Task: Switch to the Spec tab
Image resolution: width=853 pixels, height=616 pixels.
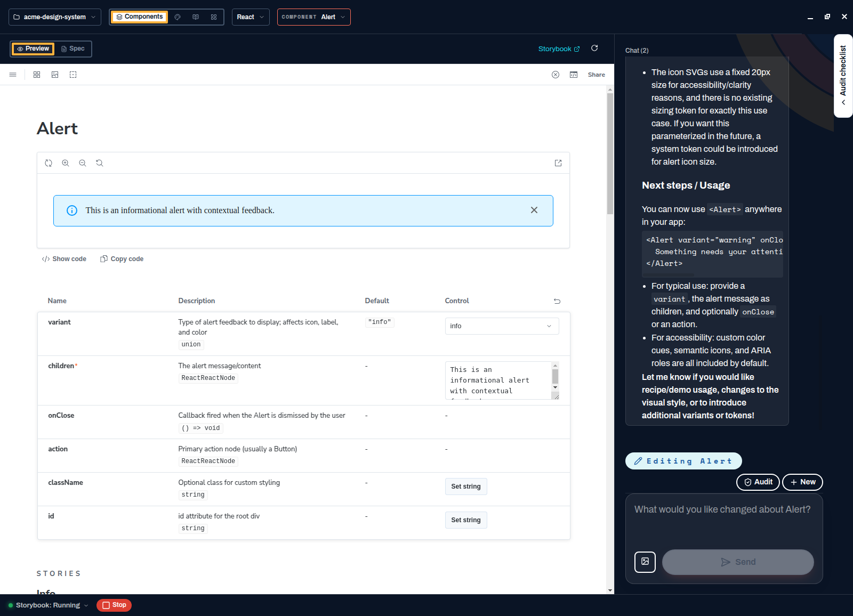Action: 73,48
